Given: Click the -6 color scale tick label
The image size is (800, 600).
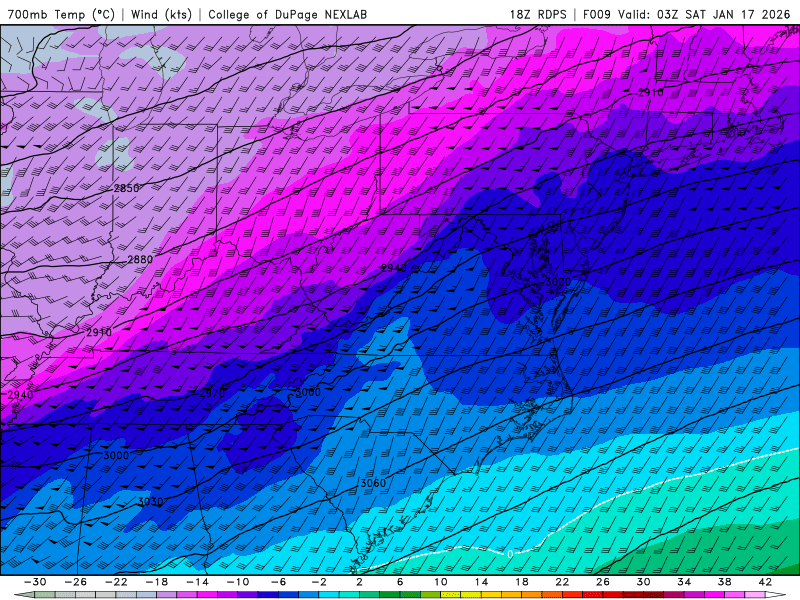Looking at the screenshot, I should [x=279, y=582].
